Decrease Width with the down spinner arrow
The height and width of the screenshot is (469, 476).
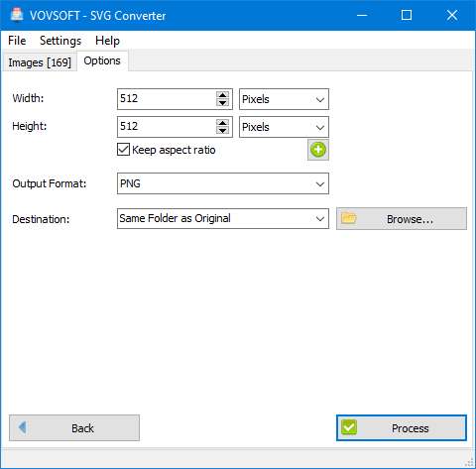(x=222, y=103)
